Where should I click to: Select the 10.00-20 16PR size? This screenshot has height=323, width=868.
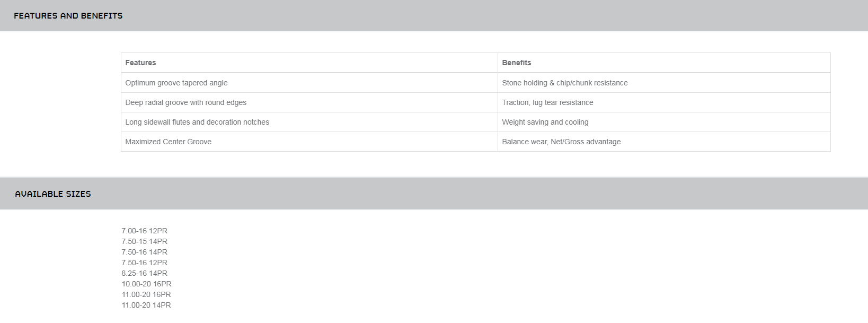[146, 284]
